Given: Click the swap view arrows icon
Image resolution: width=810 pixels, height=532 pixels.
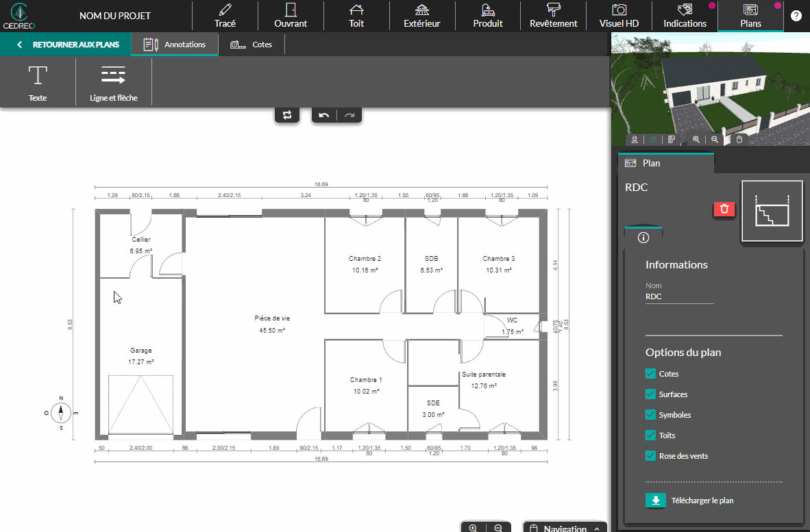Looking at the screenshot, I should point(287,115).
